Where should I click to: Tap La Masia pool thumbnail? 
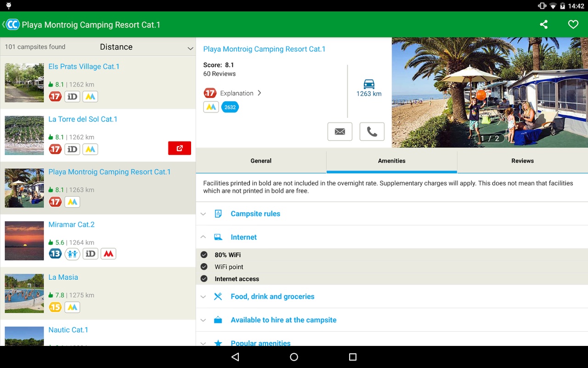24,293
